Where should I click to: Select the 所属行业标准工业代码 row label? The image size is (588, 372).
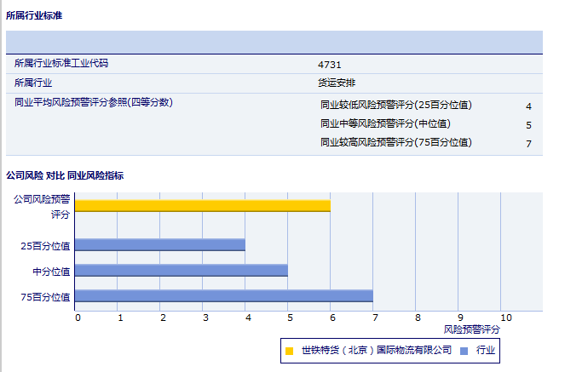(x=61, y=63)
